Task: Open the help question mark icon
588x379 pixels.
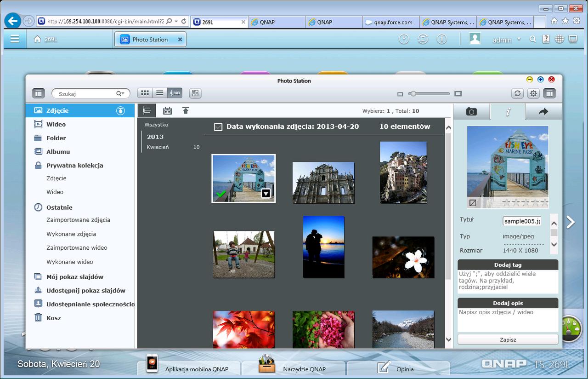Action: click(546, 40)
